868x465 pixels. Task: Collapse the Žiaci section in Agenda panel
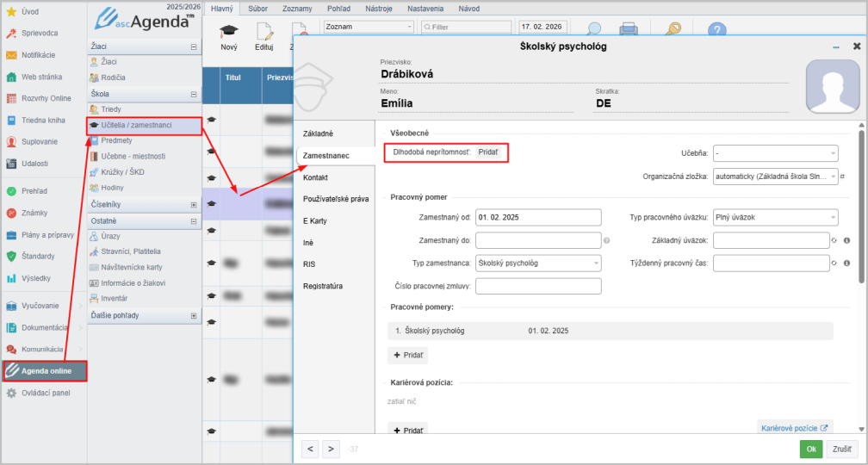pyautogui.click(x=194, y=47)
